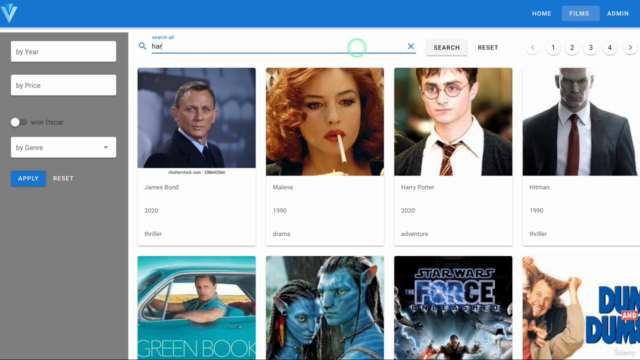This screenshot has width=640, height=360.
Task: Click the magnifier icon beside search field
Action: click(x=142, y=46)
